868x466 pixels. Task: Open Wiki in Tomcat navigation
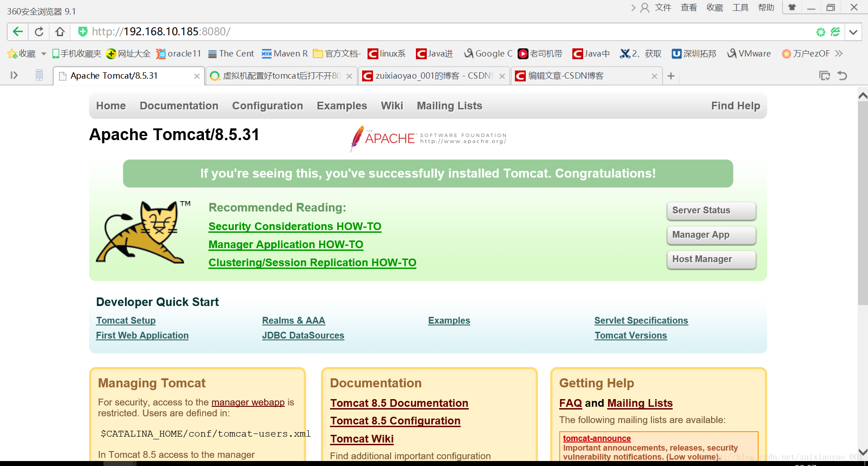pos(392,106)
